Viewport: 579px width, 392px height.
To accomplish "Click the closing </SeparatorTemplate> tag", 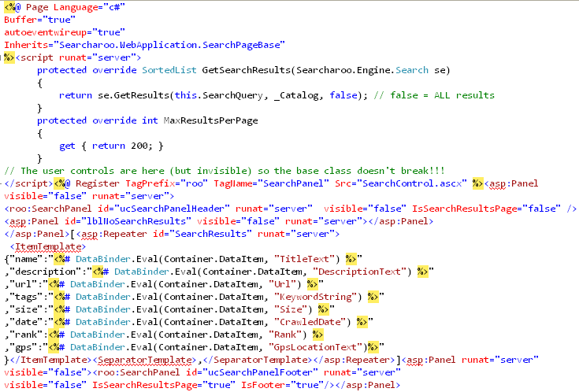I will pyautogui.click(x=258, y=360).
